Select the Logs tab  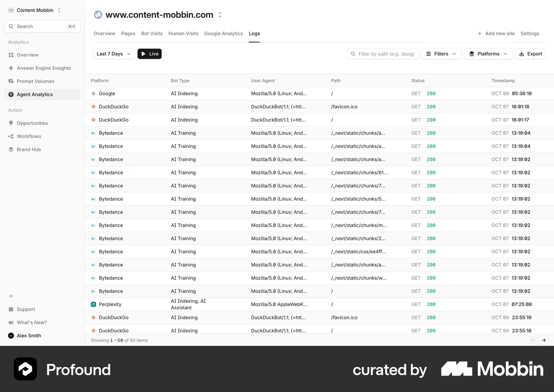(254, 33)
